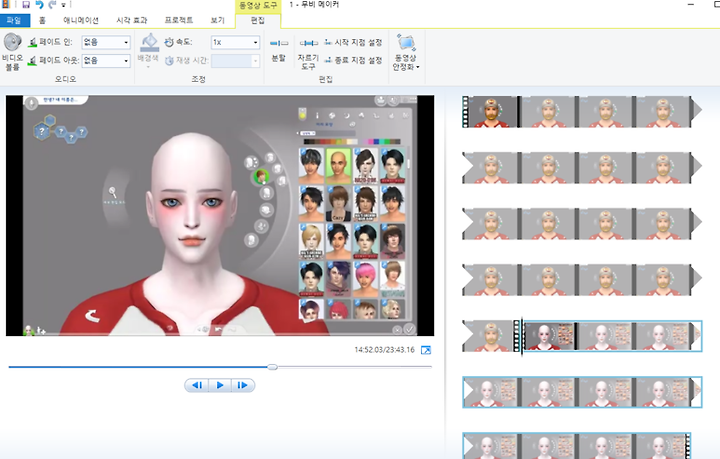
Task: Click the black playhead line in the storyboard
Action: point(522,336)
